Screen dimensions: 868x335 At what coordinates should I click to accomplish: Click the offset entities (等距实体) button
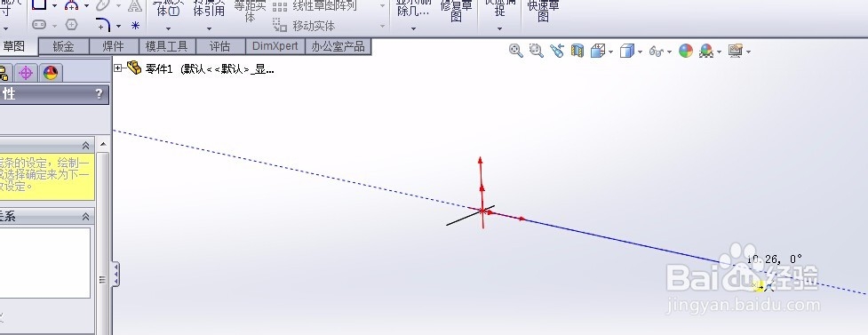pyautogui.click(x=250, y=12)
